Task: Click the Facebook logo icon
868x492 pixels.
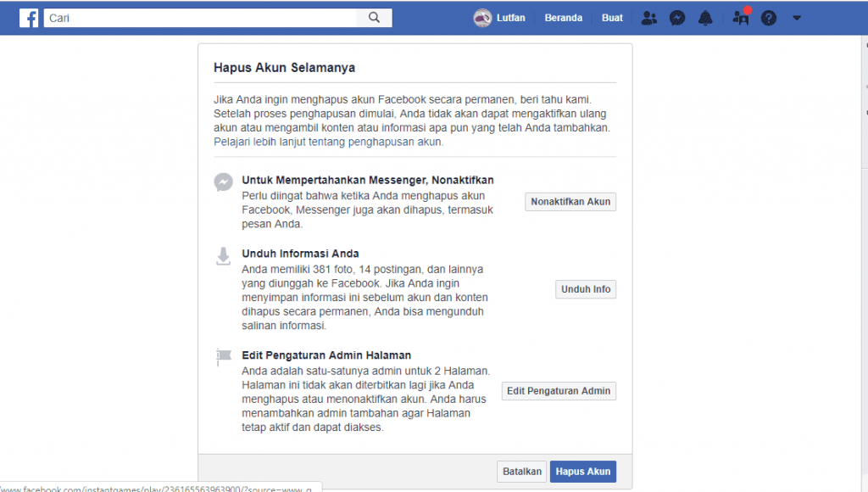Action: pos(29,18)
